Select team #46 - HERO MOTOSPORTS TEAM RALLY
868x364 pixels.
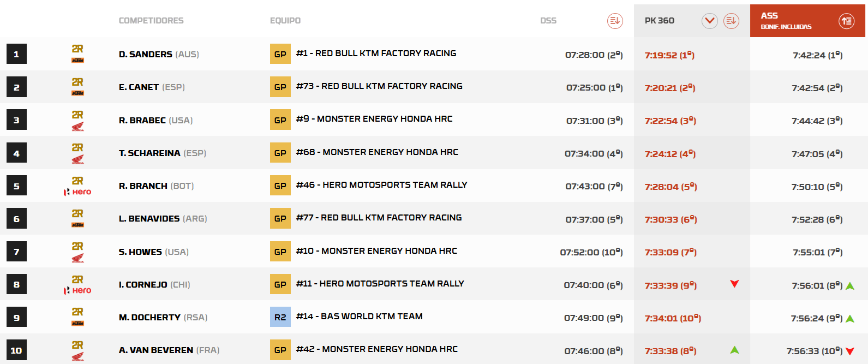[382, 185]
